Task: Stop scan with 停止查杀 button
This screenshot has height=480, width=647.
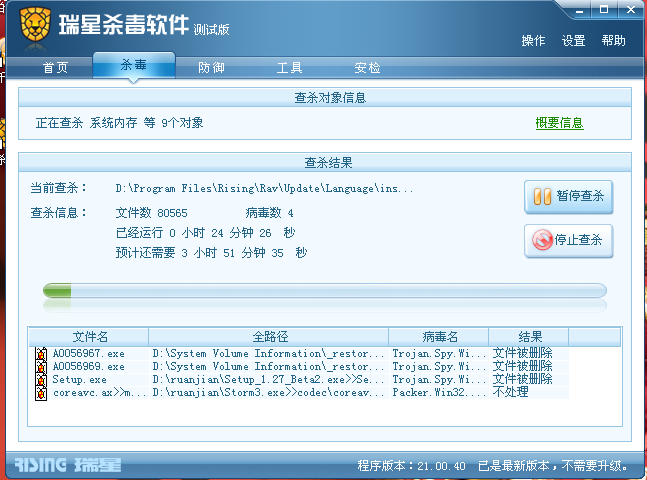Action: 569,241
